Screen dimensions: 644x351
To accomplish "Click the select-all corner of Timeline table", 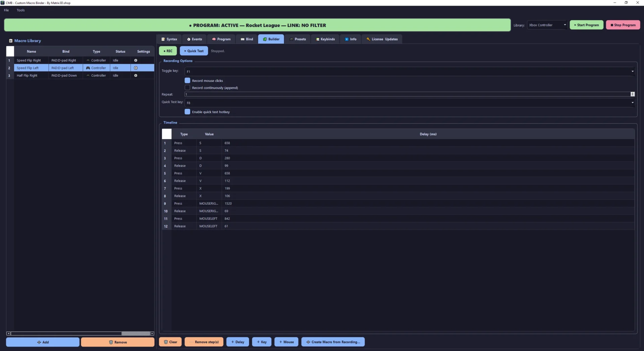I will 167,134.
